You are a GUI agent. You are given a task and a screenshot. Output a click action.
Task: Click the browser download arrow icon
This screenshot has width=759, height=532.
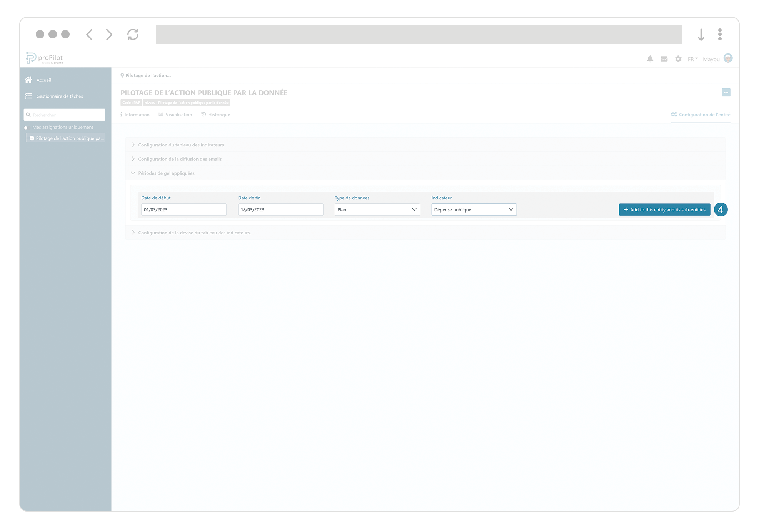[701, 35]
